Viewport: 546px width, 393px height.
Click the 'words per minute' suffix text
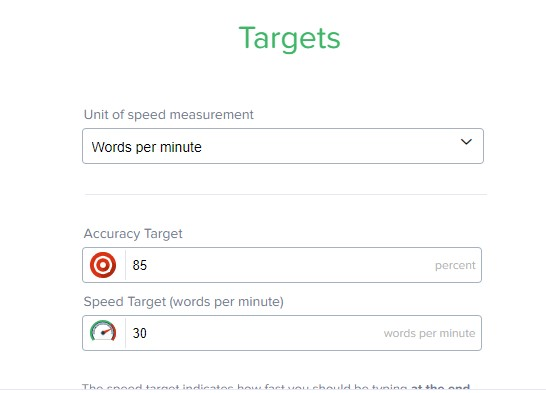pos(429,333)
